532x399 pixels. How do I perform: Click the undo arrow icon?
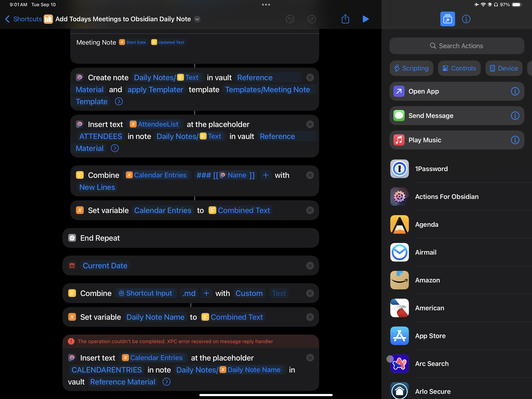point(290,19)
